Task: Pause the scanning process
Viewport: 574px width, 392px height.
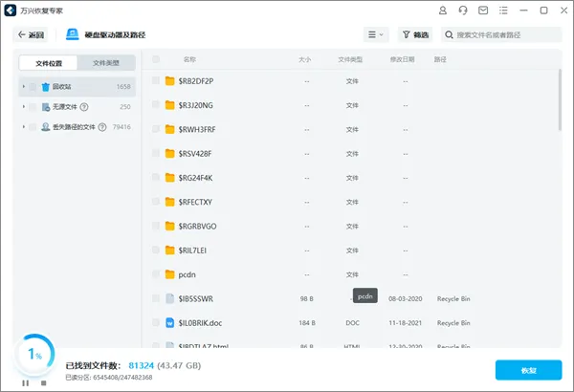Action: click(25, 382)
